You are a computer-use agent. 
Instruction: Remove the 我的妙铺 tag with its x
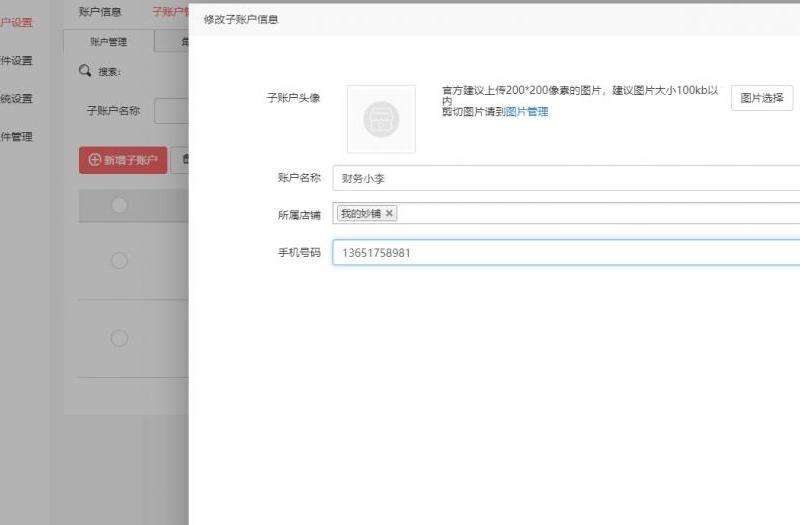(390, 214)
